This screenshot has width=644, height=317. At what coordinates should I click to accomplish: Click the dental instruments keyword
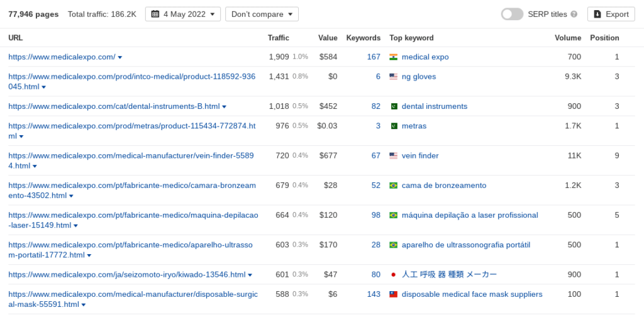[435, 106]
